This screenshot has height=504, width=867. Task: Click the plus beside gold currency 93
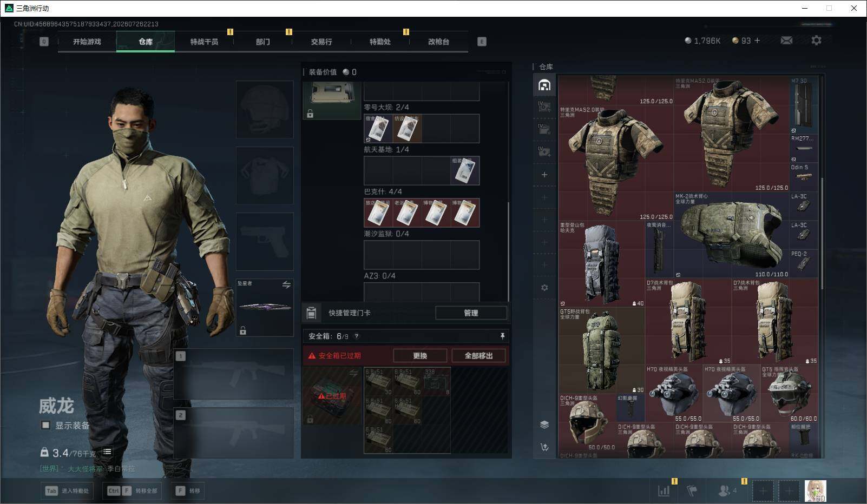(757, 41)
